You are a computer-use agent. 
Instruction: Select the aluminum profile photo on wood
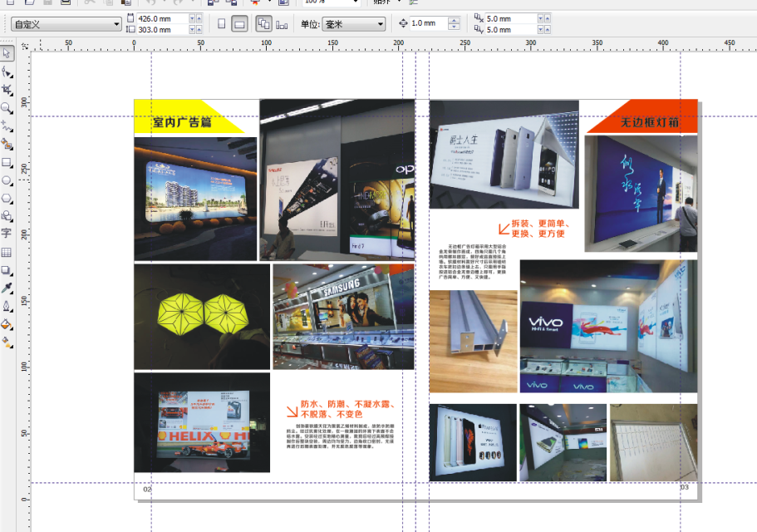473,342
